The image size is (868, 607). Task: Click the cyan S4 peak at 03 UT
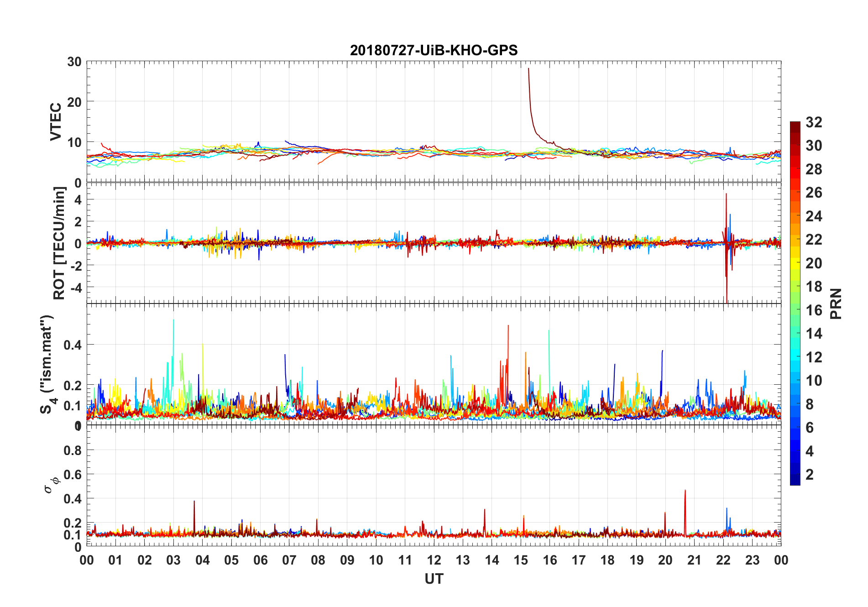pyautogui.click(x=173, y=320)
